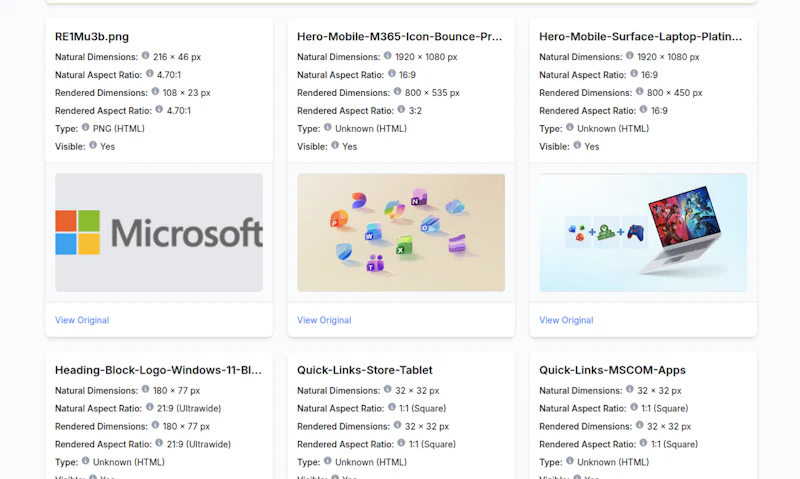Click 'Unknown (HTML)' type in Quick-Links-Store-Tablet card
Image resolution: width=800 pixels, height=479 pixels.
[371, 462]
